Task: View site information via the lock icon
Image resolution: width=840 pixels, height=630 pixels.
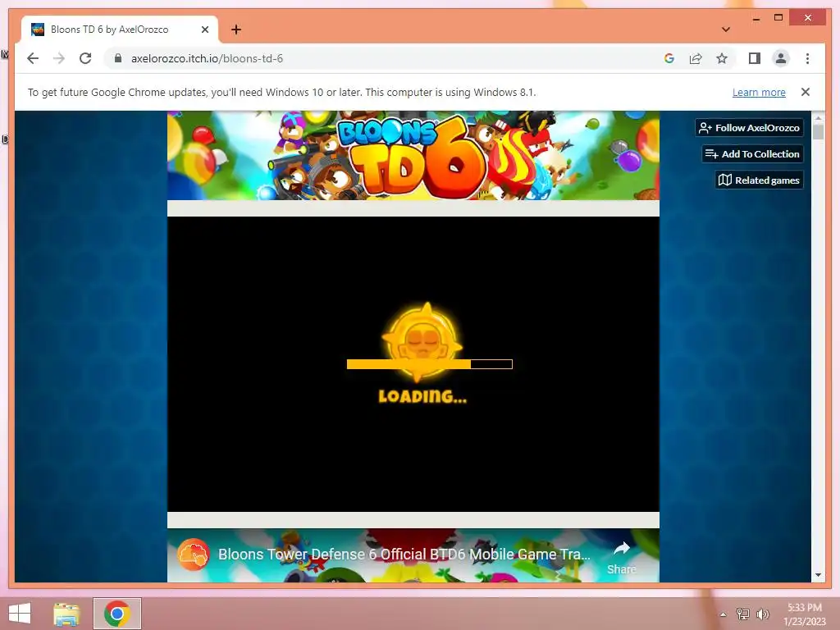Action: [118, 58]
